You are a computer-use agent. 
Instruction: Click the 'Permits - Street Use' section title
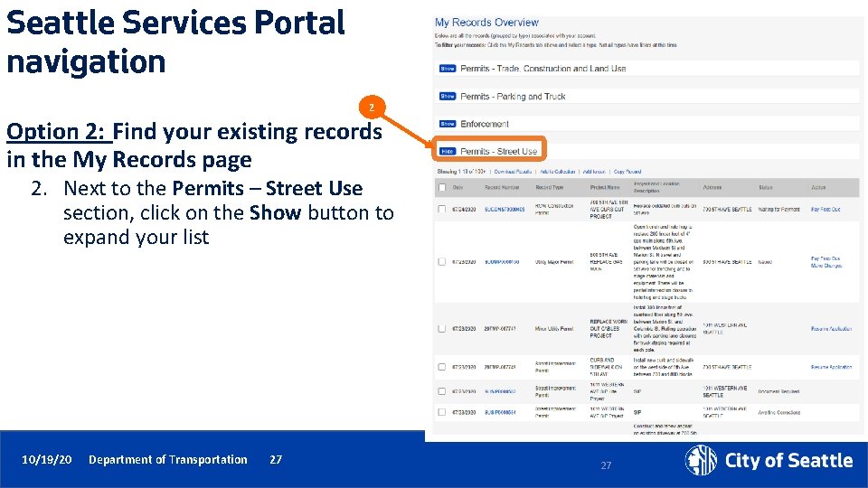499,151
